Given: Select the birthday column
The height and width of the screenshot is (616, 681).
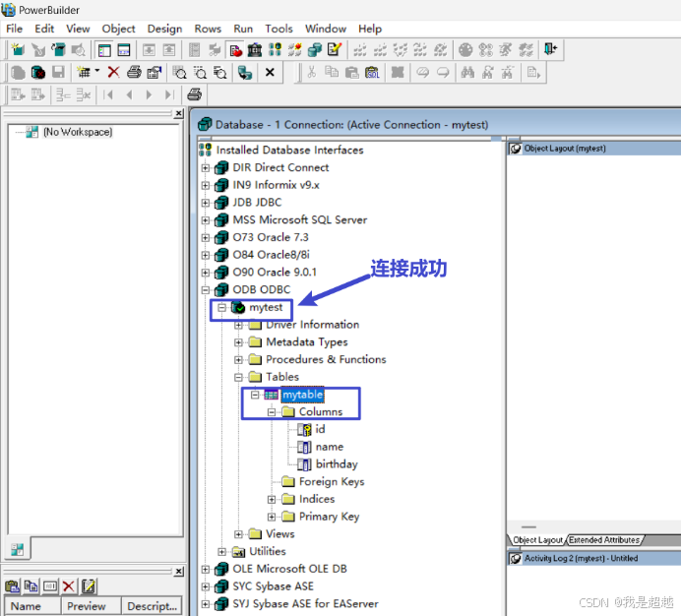Looking at the screenshot, I should point(337,463).
